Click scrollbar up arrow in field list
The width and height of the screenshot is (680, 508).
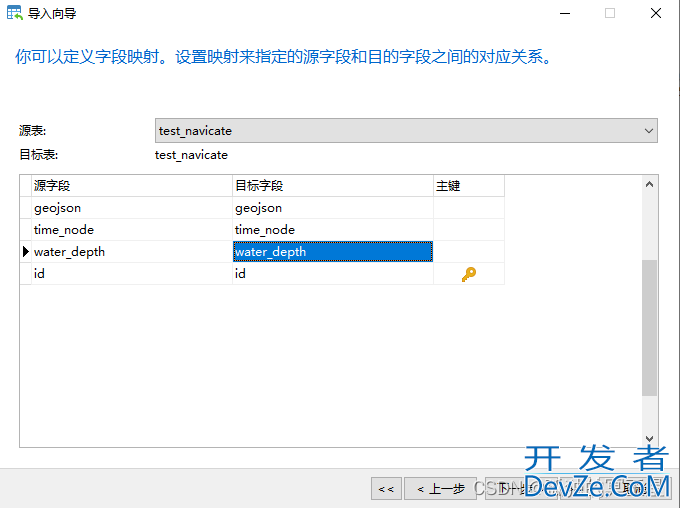[649, 184]
